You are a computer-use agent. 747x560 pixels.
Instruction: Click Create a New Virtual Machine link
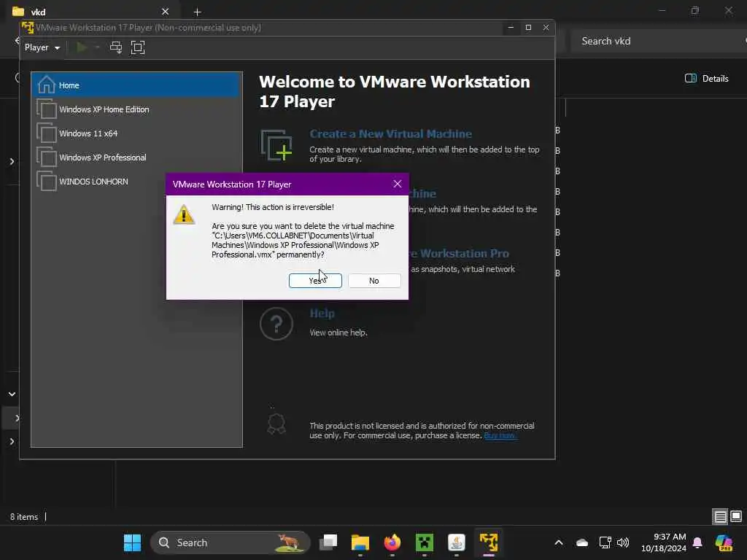click(391, 134)
